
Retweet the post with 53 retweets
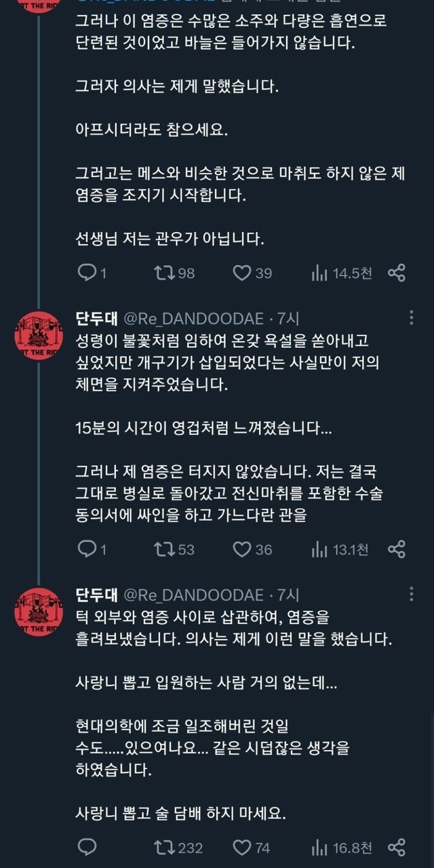click(x=163, y=549)
